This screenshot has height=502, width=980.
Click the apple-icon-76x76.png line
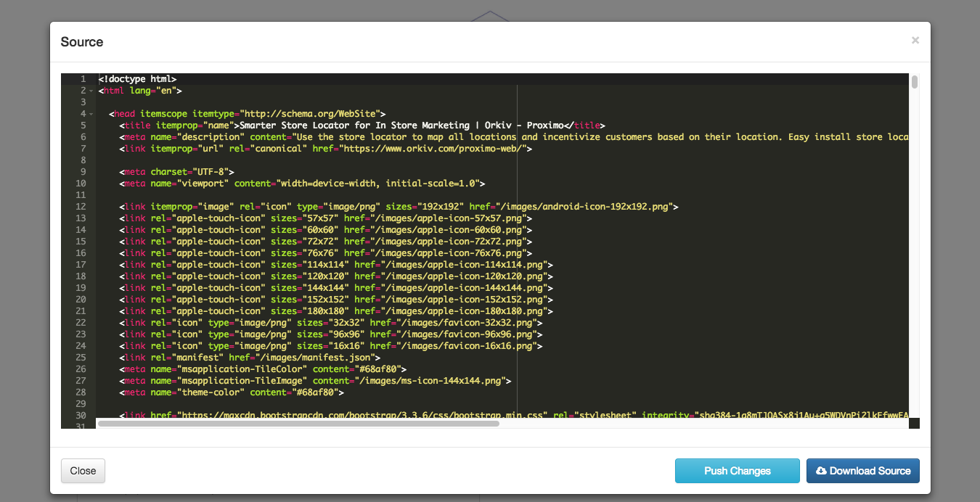click(326, 253)
